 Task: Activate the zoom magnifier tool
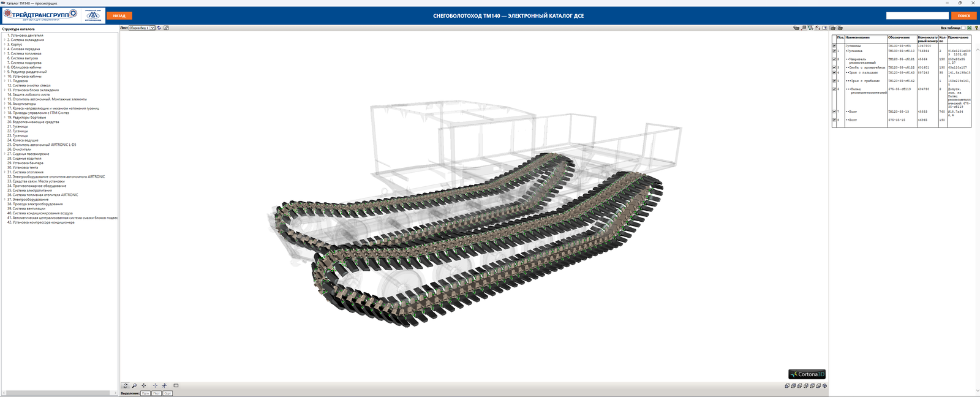click(134, 386)
